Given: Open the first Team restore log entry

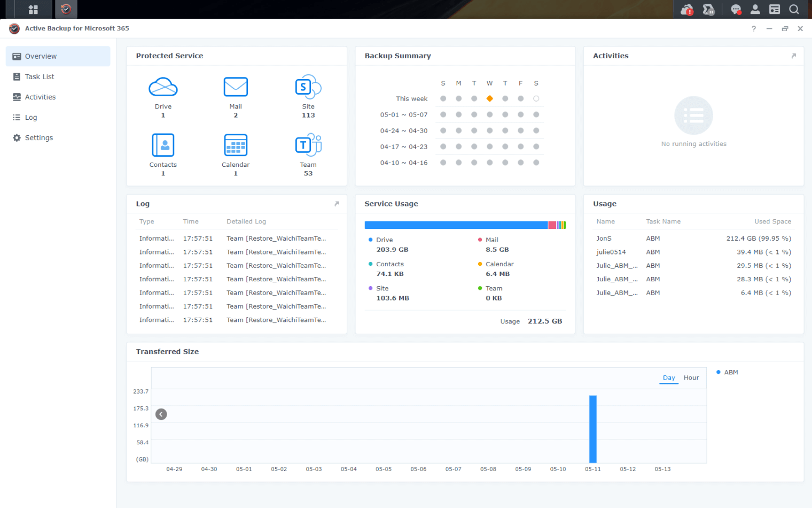Looking at the screenshot, I should pyautogui.click(x=276, y=238).
